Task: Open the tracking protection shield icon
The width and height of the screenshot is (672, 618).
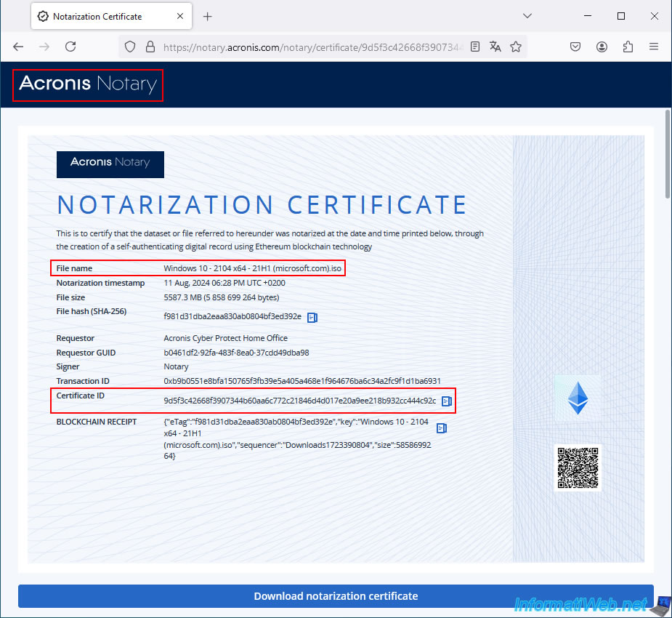Action: [130, 47]
